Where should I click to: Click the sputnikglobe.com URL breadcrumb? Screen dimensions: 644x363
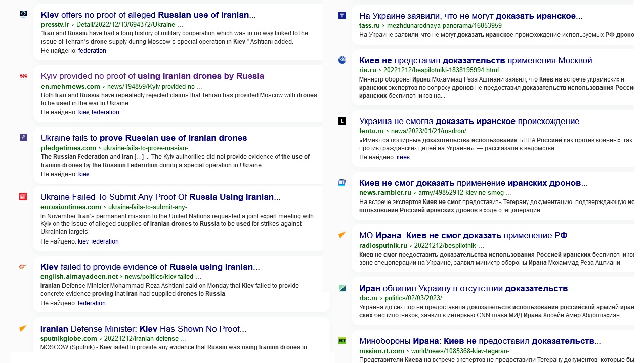click(x=113, y=338)
